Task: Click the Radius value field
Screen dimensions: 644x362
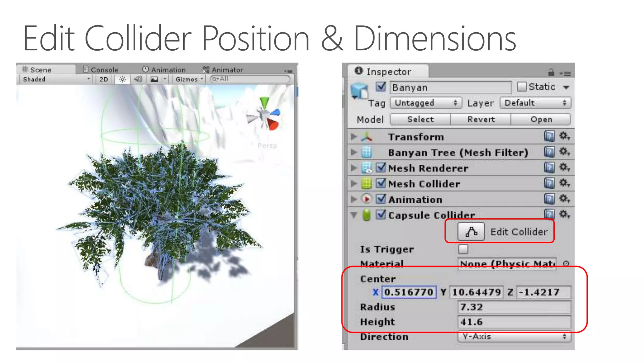Action: tap(514, 307)
